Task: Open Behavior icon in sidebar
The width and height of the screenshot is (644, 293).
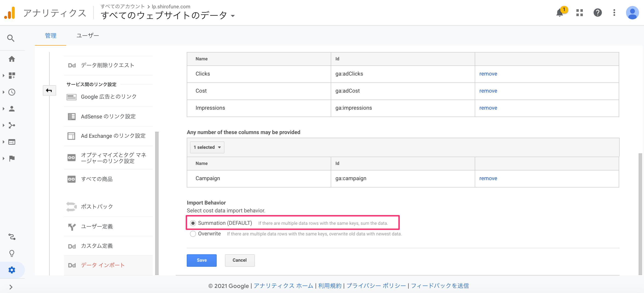Action: 12,142
